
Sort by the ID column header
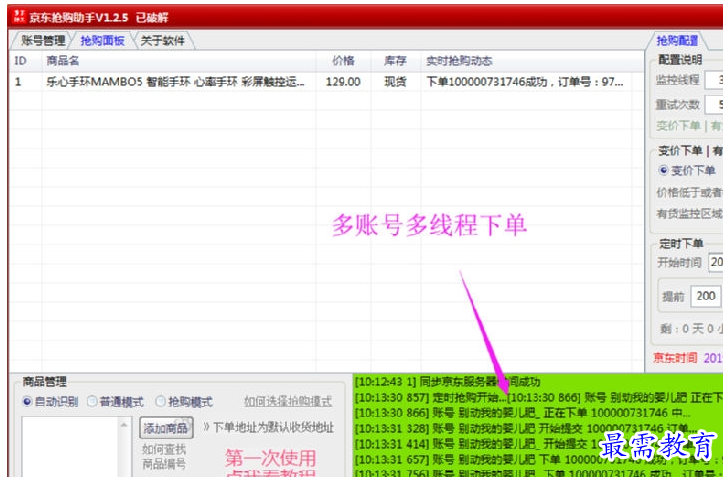tap(26, 61)
